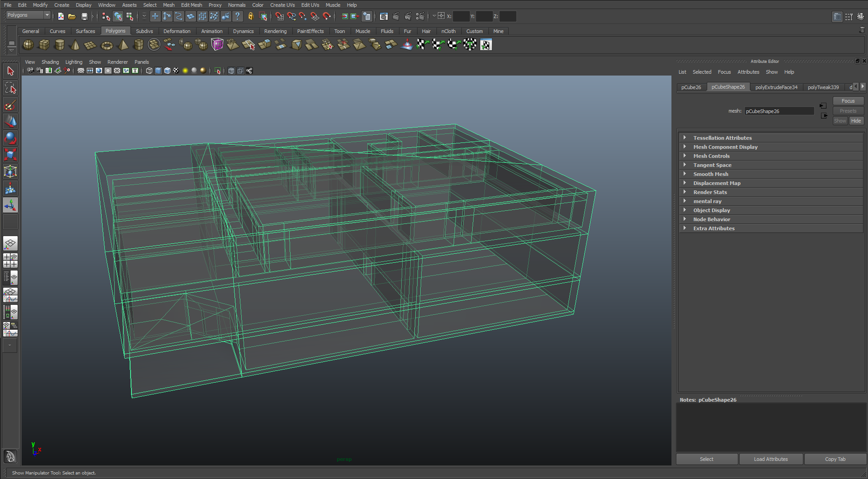Toggle wireframe display mode in the panel bar
Screen dimensions: 868x479
click(149, 71)
